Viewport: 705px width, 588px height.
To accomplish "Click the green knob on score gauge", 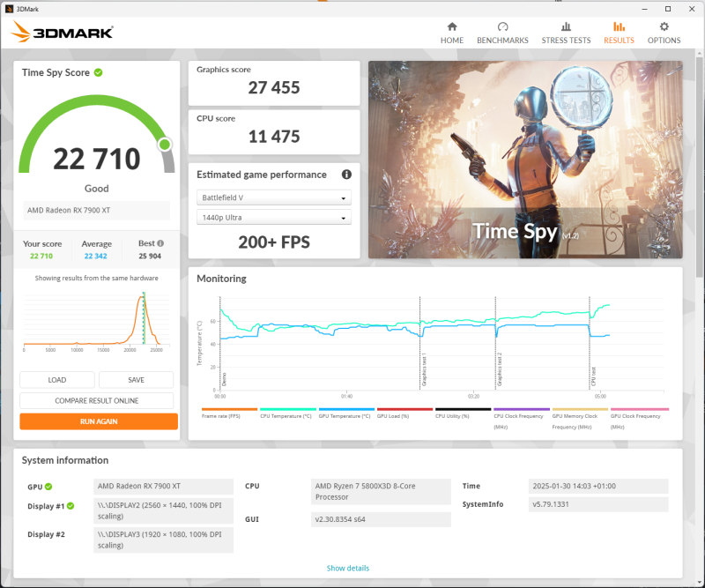I will [x=165, y=145].
